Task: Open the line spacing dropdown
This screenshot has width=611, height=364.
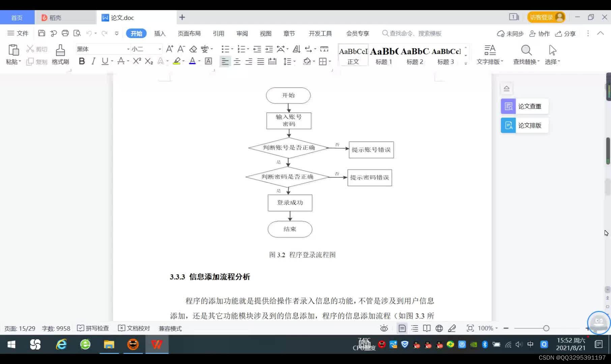Action: 295,61
